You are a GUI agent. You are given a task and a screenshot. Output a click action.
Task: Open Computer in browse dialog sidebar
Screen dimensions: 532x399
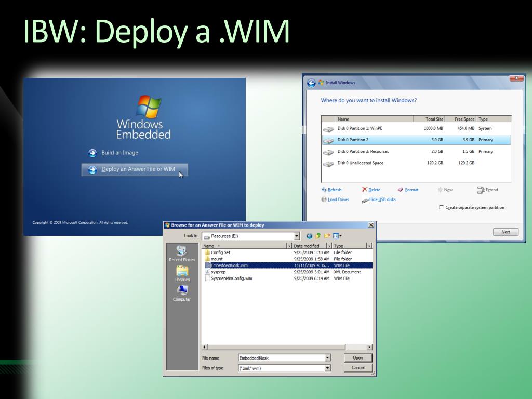[x=182, y=293]
